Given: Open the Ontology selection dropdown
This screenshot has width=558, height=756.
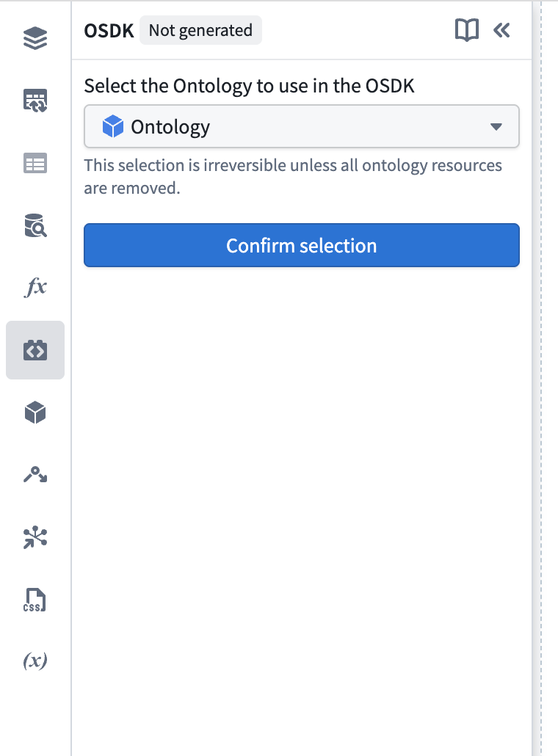Looking at the screenshot, I should point(301,126).
